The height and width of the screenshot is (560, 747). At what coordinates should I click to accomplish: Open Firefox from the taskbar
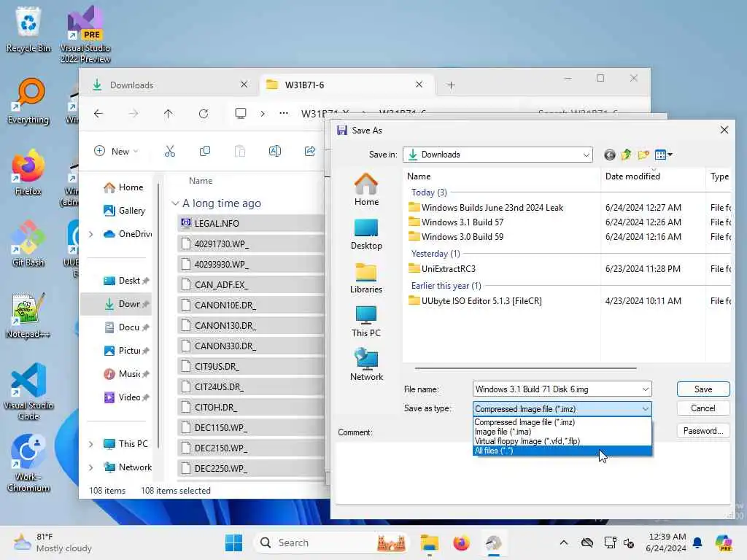pyautogui.click(x=461, y=542)
